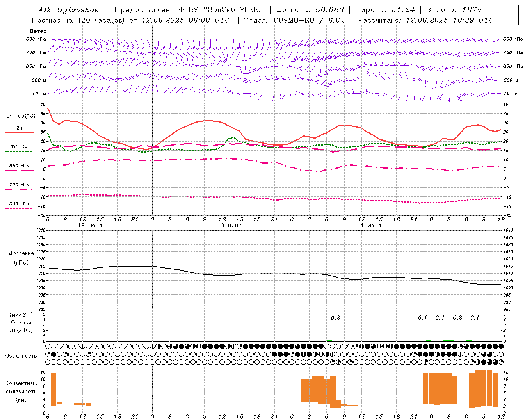Click the (гПа) pressure unit label
Screen dimensions: 525x420
tap(21, 263)
